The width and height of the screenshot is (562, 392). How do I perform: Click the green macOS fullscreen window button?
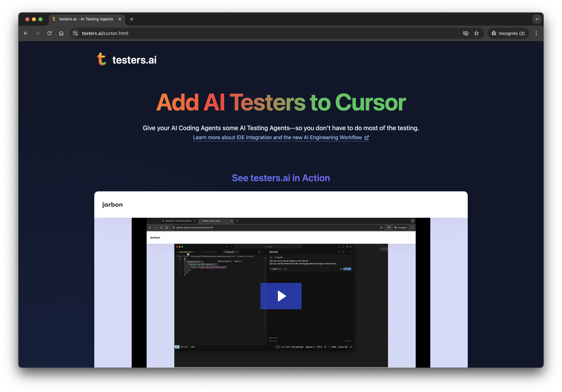[41, 19]
